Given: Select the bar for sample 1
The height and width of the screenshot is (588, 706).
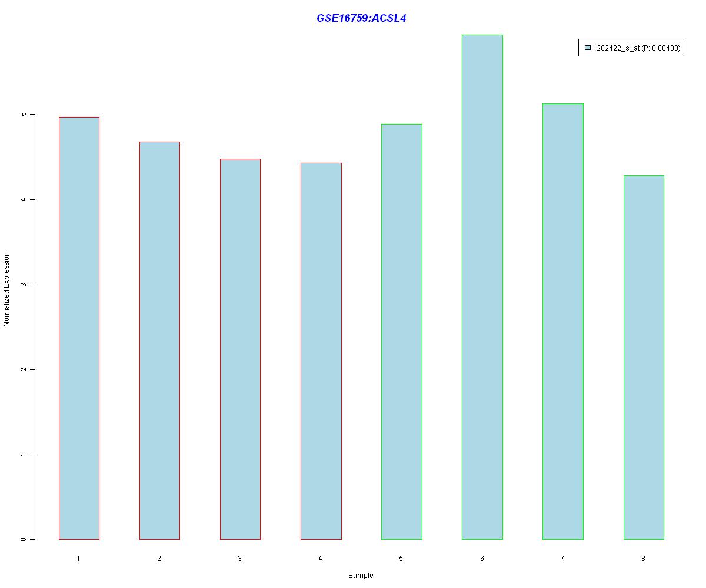Looking at the screenshot, I should coord(79,328).
